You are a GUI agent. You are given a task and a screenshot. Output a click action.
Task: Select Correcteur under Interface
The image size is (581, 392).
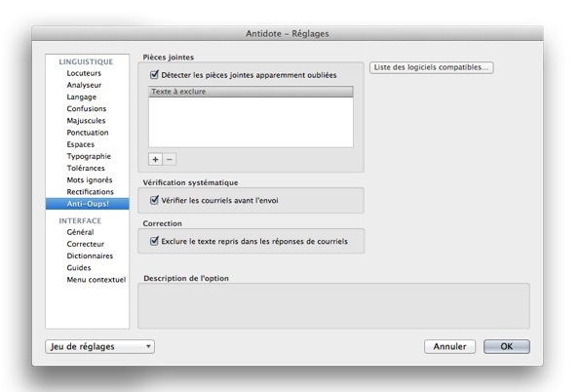[x=85, y=244]
